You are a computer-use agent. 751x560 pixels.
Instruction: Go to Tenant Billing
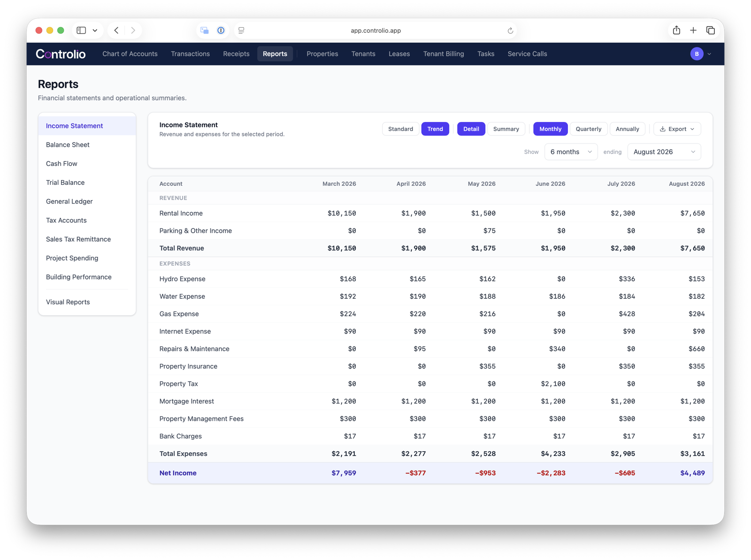(x=444, y=54)
